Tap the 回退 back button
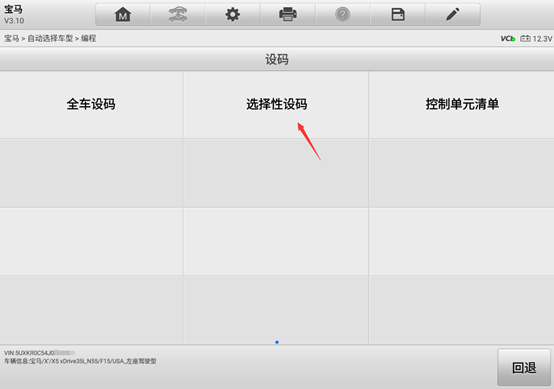This screenshot has width=554, height=389. [x=524, y=367]
